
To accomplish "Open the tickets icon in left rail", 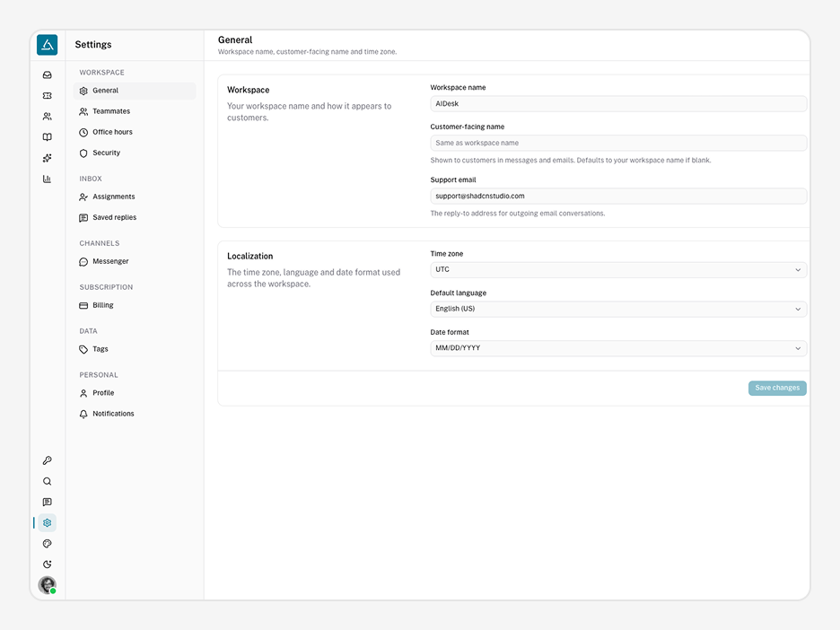I will (48, 96).
